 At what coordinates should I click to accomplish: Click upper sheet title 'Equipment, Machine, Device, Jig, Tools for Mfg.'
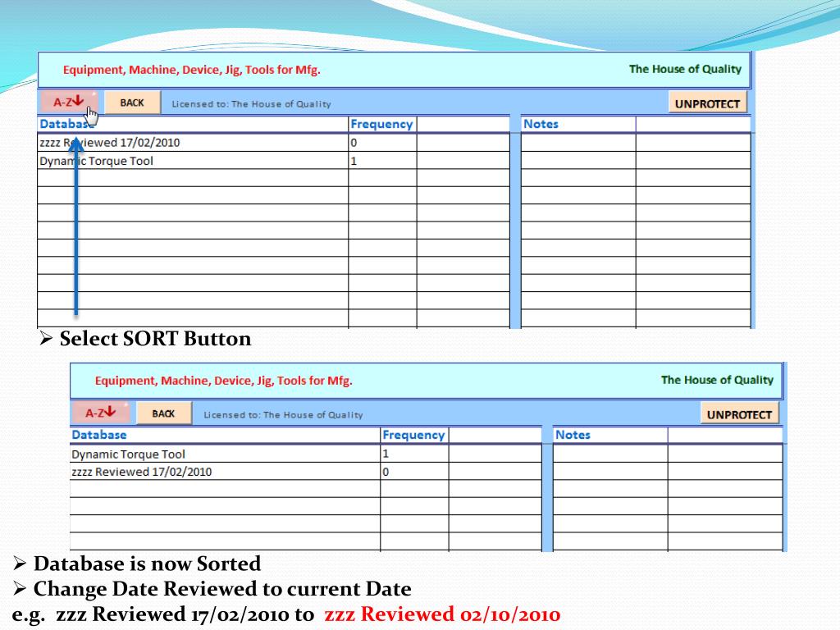[x=191, y=70]
